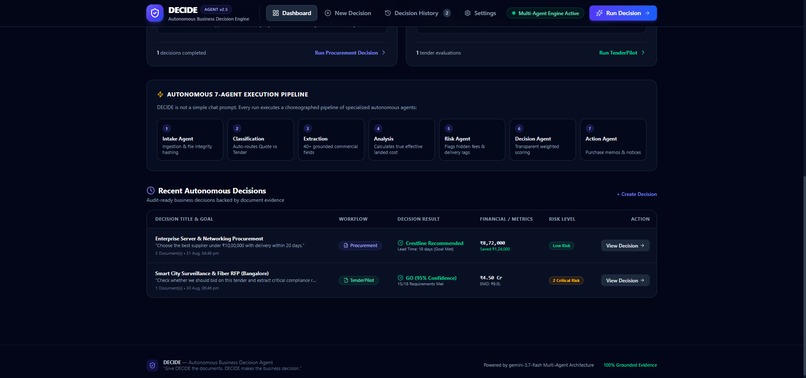
Task: Click the DECIDE shield logo in header
Action: tap(155, 13)
